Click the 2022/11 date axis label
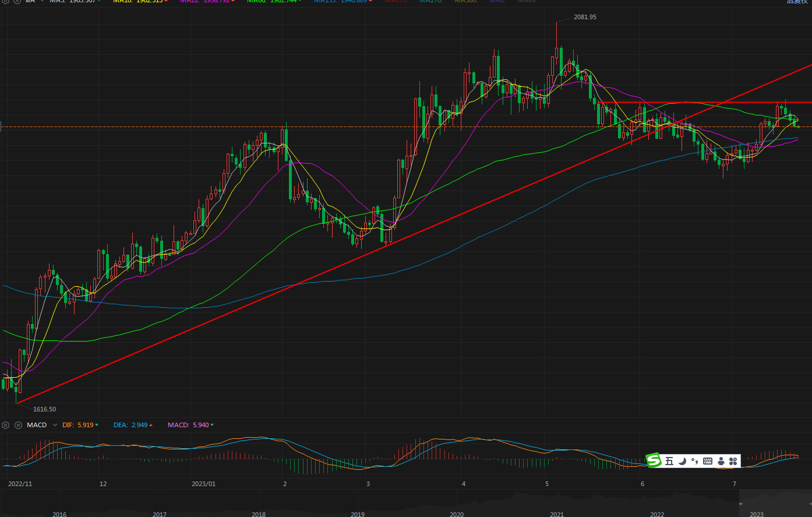 point(20,484)
